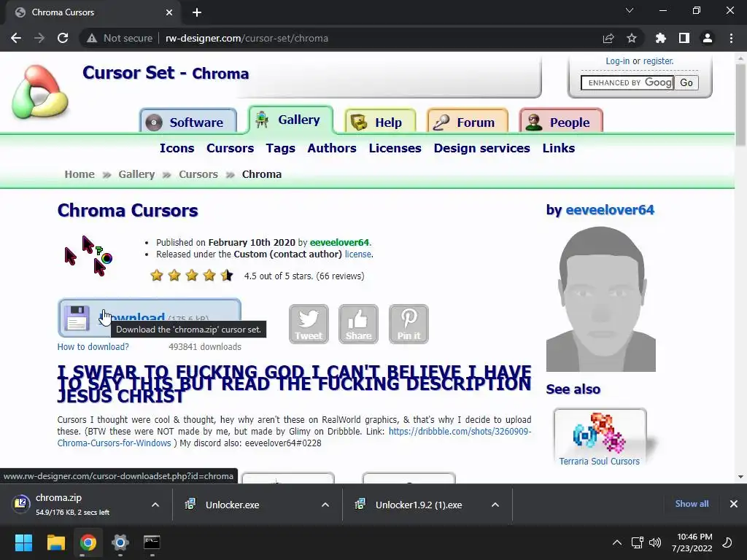Click the Pin it button
Viewport: 747px width, 560px height.
409,324
